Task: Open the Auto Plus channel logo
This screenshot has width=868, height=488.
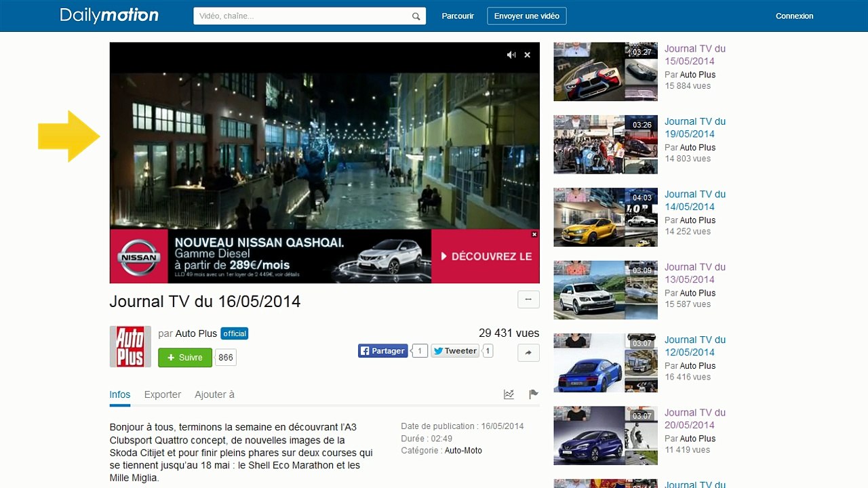Action: pyautogui.click(x=130, y=346)
